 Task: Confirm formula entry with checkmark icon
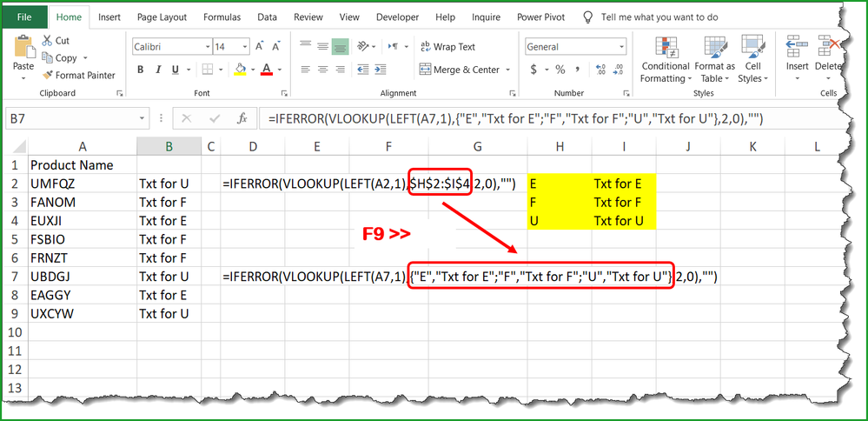(x=215, y=118)
